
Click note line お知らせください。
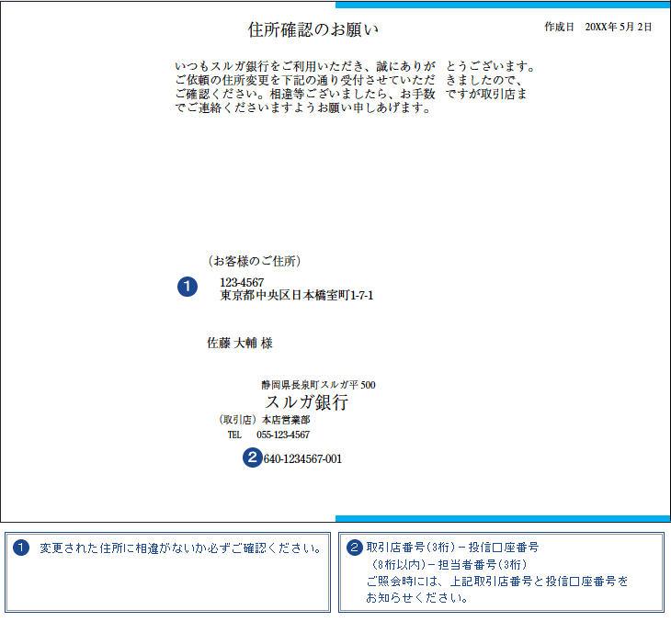pyautogui.click(x=417, y=598)
